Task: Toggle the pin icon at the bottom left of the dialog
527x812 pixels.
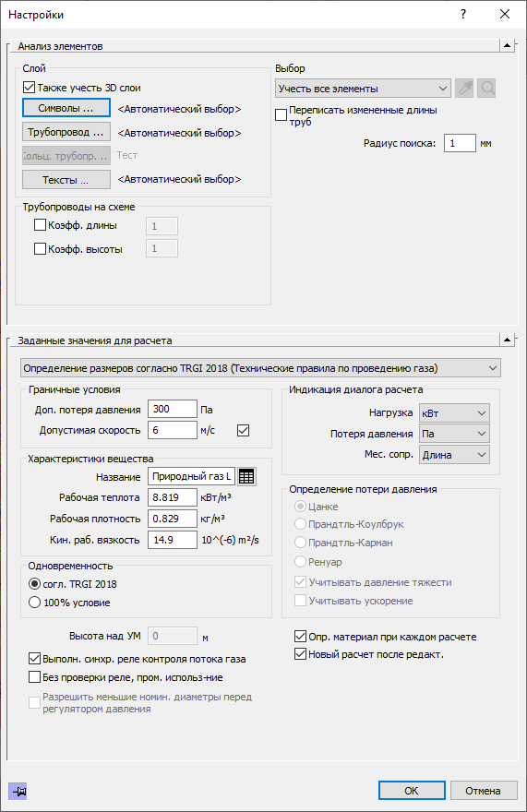Action: tap(18, 791)
